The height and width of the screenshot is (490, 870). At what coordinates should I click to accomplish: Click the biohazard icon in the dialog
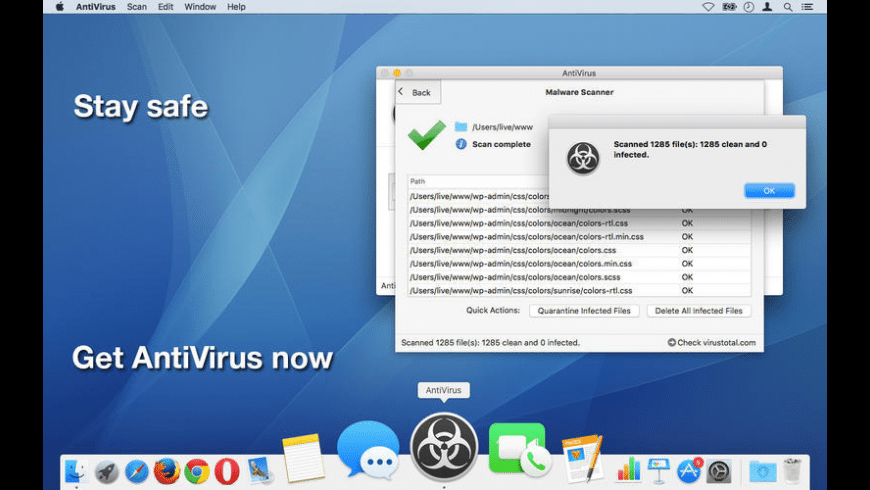583,158
